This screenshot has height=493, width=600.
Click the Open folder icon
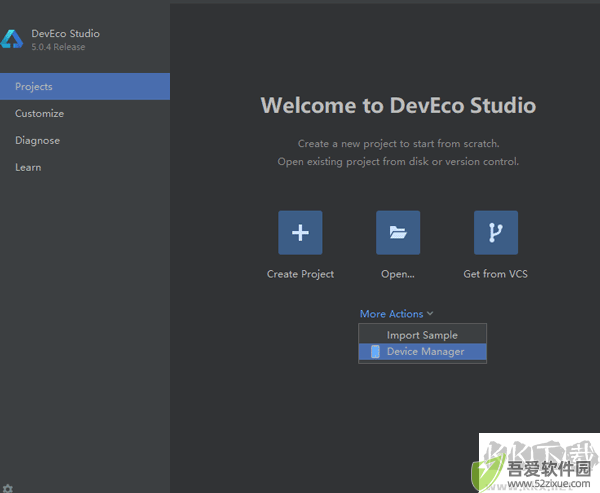398,233
